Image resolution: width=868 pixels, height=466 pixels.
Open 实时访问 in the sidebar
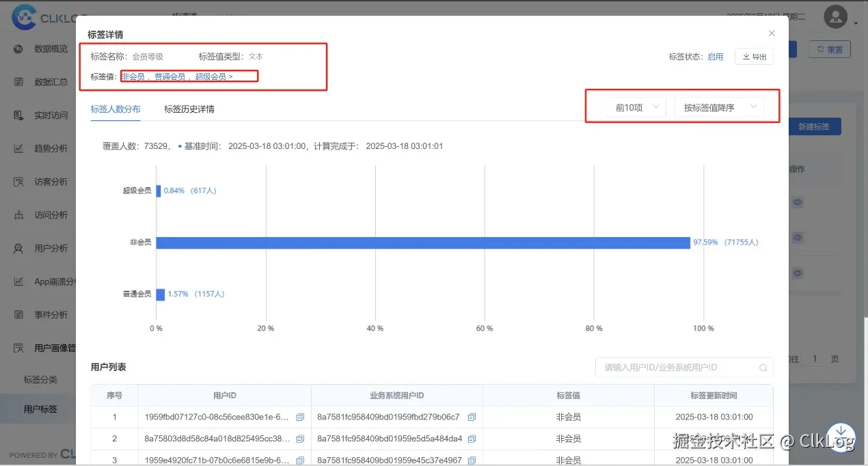[51, 115]
